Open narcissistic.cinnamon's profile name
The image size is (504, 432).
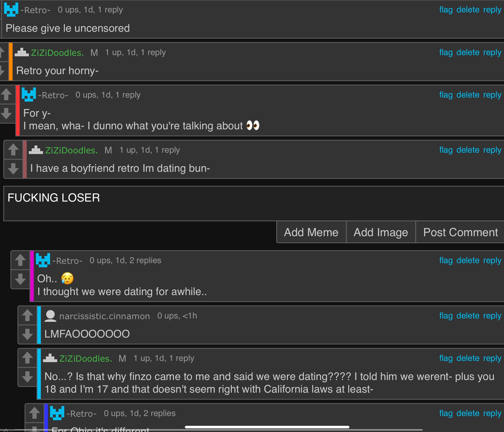click(x=105, y=316)
